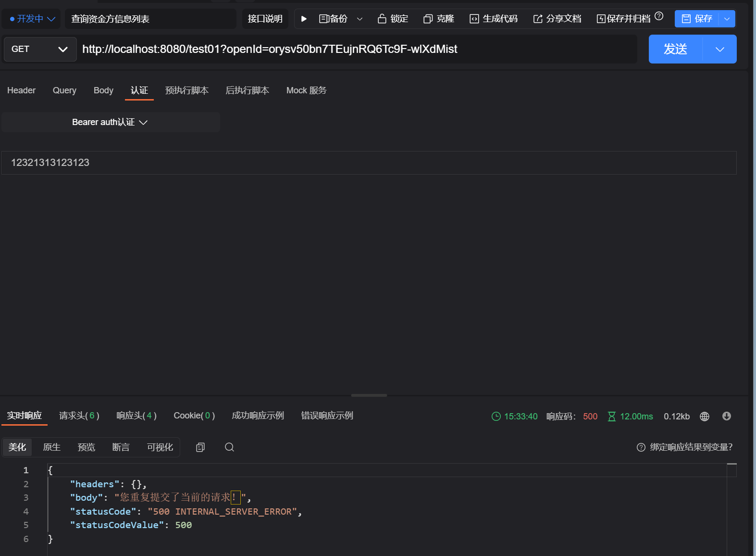The width and height of the screenshot is (756, 556).
Task: Click the "headers" key in JSON response
Action: 95,484
